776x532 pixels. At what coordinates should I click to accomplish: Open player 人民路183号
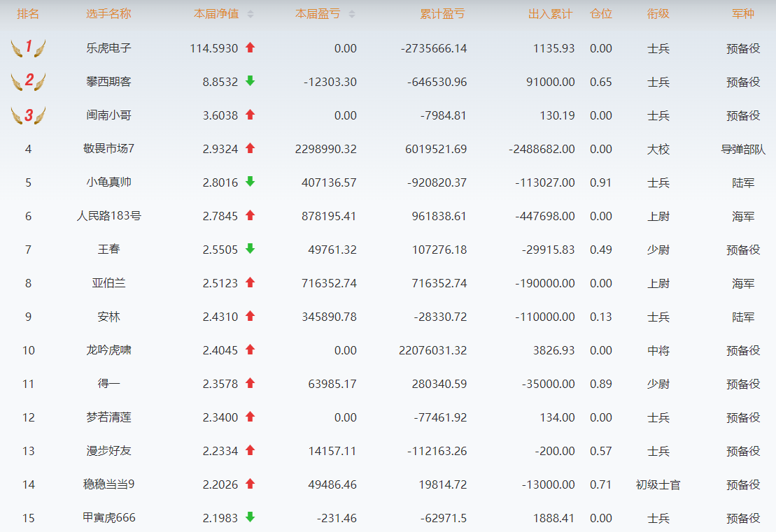[109, 216]
